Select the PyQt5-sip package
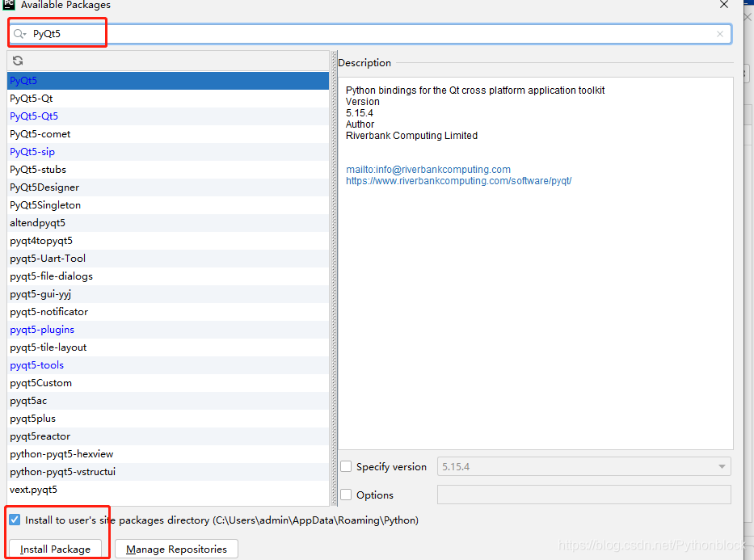The height and width of the screenshot is (560, 754). pos(168,151)
